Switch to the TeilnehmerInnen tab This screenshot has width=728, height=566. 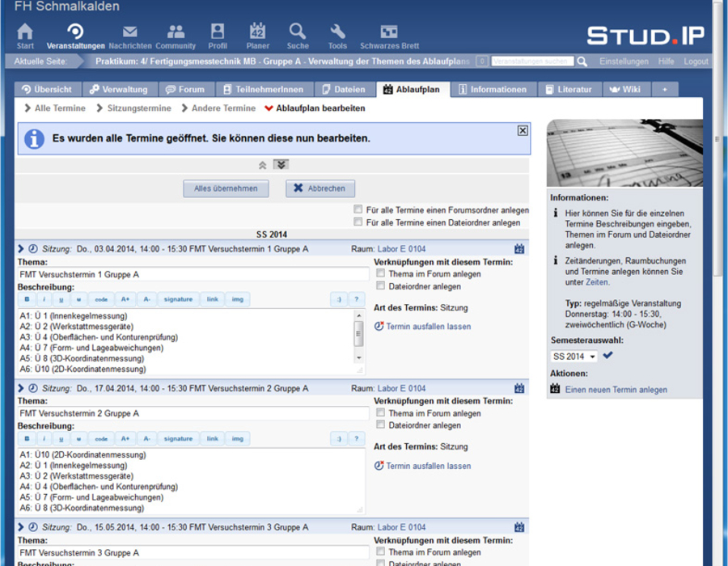[x=263, y=90]
